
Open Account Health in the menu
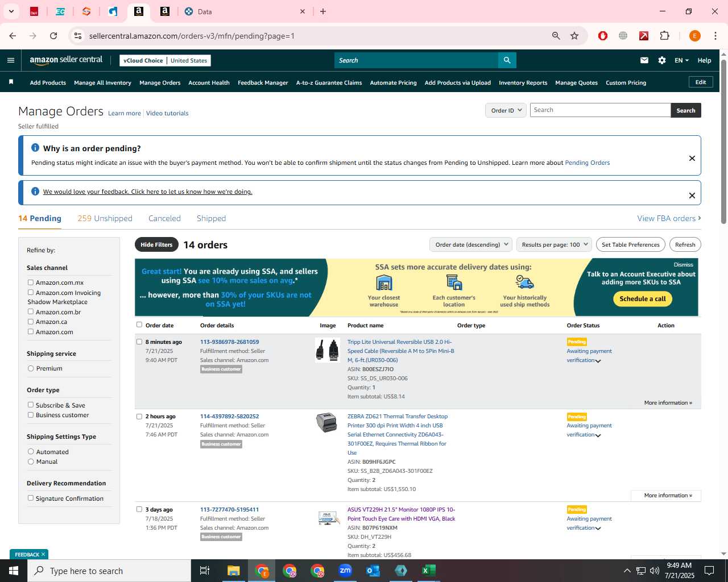pos(209,82)
